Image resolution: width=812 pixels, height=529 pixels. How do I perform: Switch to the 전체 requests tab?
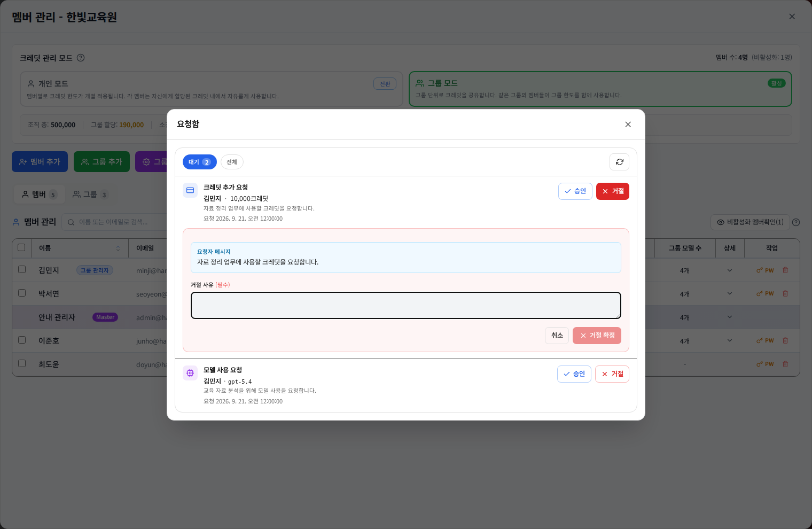tap(232, 162)
